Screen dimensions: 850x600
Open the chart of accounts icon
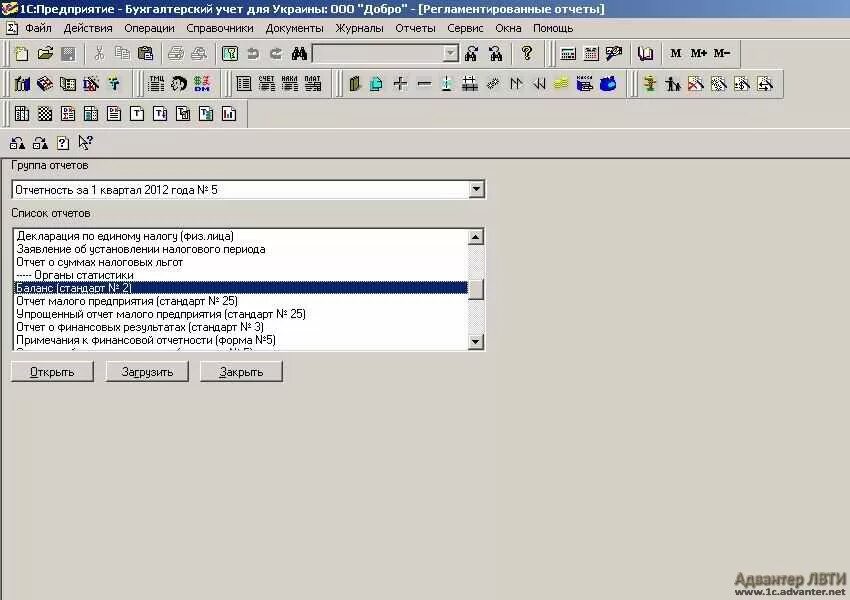click(x=22, y=83)
